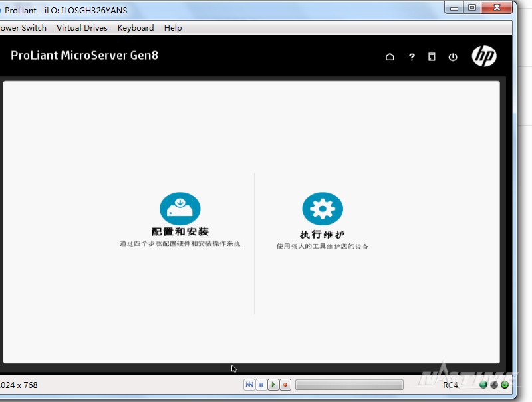Click the grey middle status indicator
Viewport: 532px width, 402px height.
pos(494,385)
